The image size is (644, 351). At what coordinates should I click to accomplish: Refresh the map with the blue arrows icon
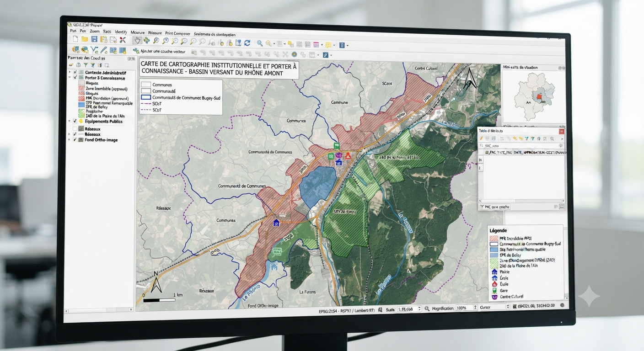click(247, 43)
